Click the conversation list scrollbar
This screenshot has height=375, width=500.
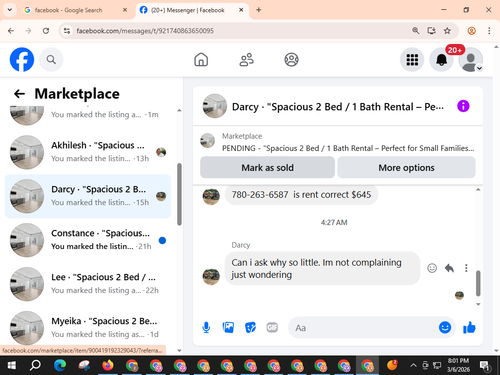179,194
